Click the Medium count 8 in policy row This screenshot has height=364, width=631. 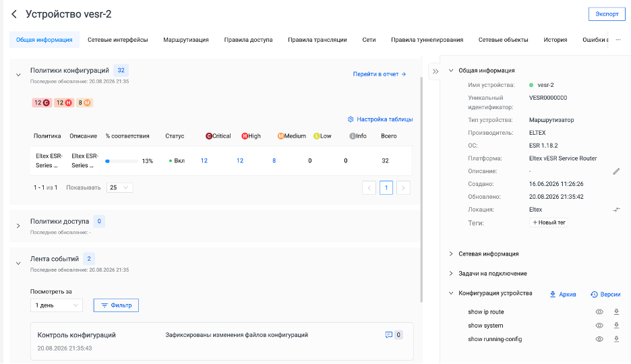pyautogui.click(x=274, y=160)
